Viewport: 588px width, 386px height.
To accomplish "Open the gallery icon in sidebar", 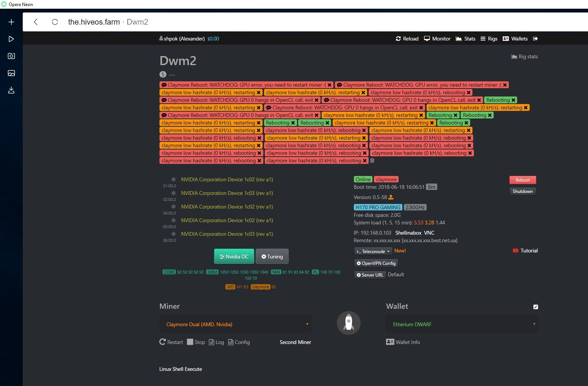I will [x=11, y=73].
